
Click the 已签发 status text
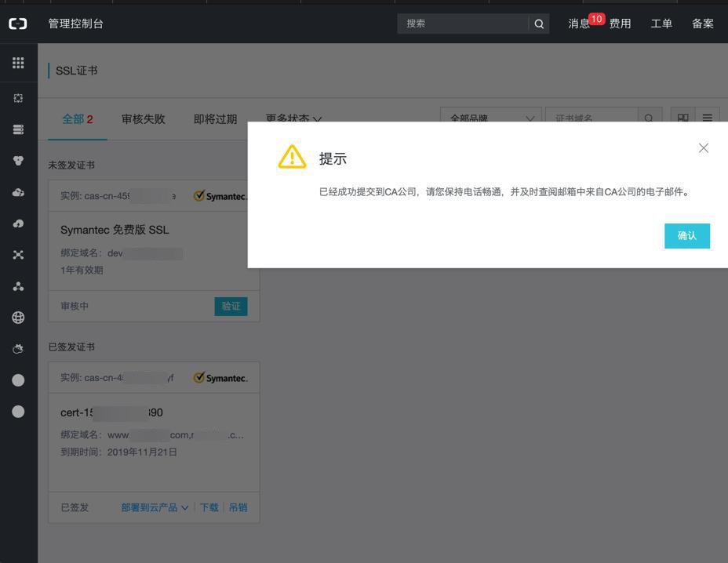click(75, 508)
